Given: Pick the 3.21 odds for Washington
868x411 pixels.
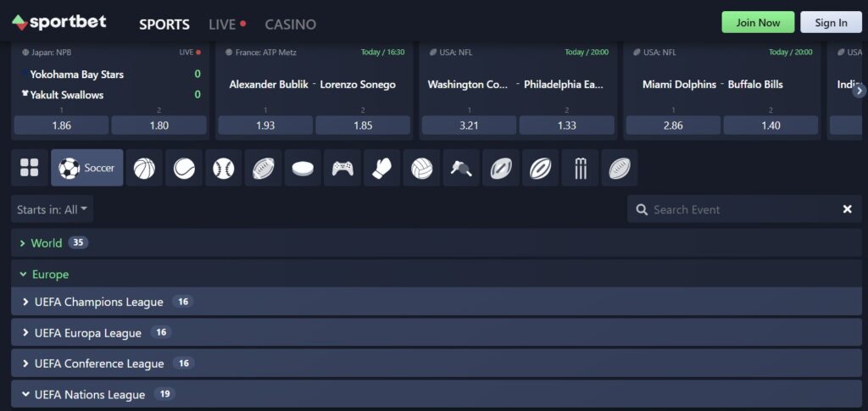Looking at the screenshot, I should click(x=469, y=125).
